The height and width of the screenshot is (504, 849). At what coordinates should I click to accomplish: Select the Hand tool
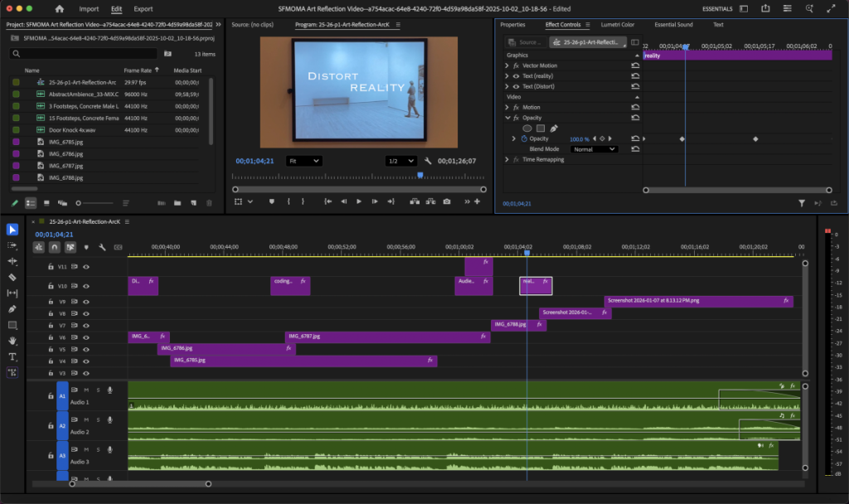click(x=12, y=341)
